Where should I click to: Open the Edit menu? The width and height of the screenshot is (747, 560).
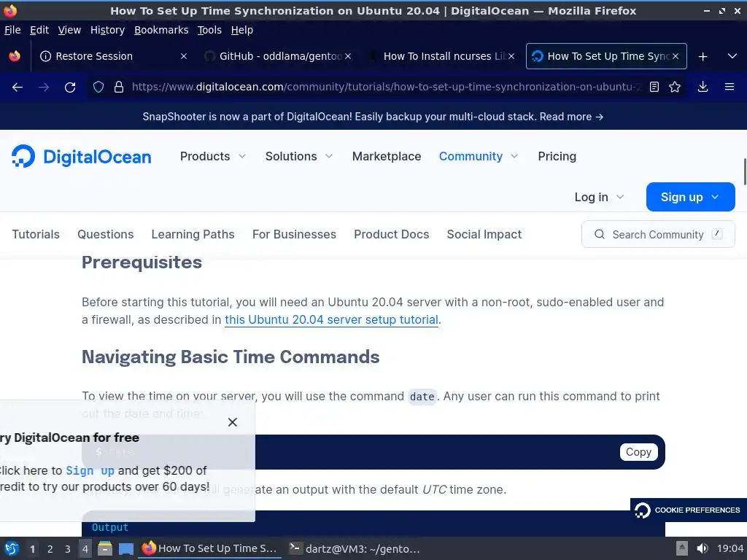pyautogui.click(x=39, y=30)
